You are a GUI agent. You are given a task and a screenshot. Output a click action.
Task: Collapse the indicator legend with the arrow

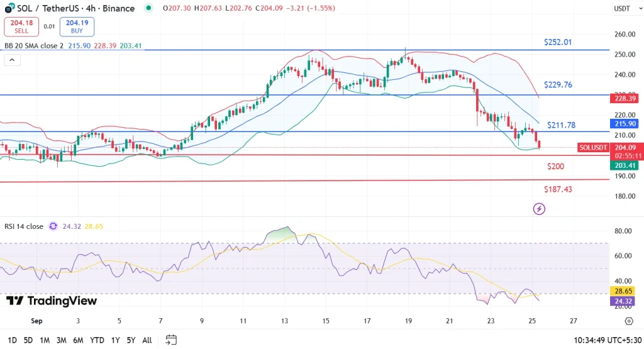click(12, 60)
